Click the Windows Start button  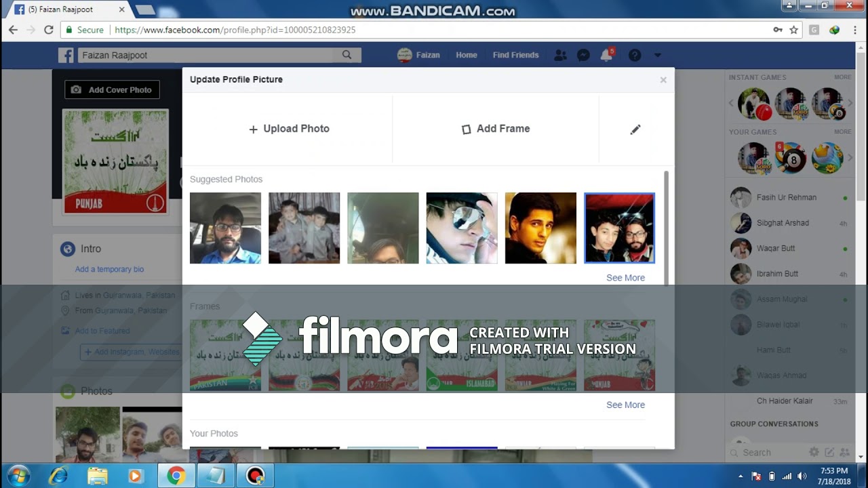[x=18, y=476]
